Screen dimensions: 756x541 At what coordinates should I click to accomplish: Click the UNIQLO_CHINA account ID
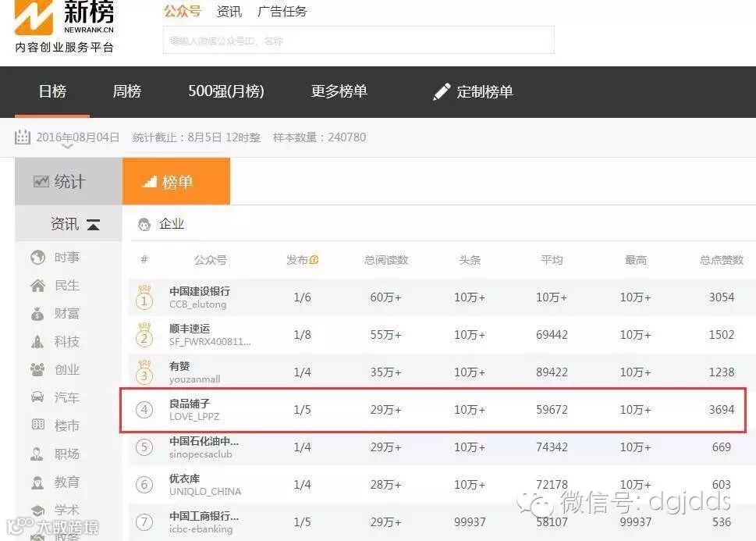pyautogui.click(x=205, y=492)
